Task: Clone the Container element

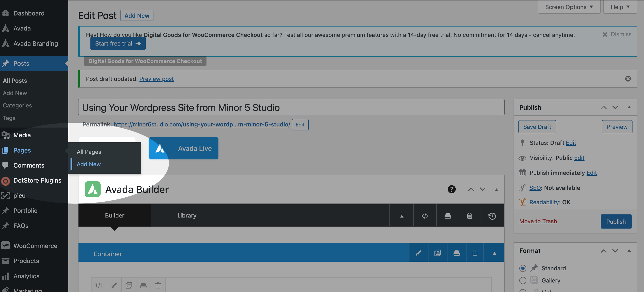Action: [438, 253]
